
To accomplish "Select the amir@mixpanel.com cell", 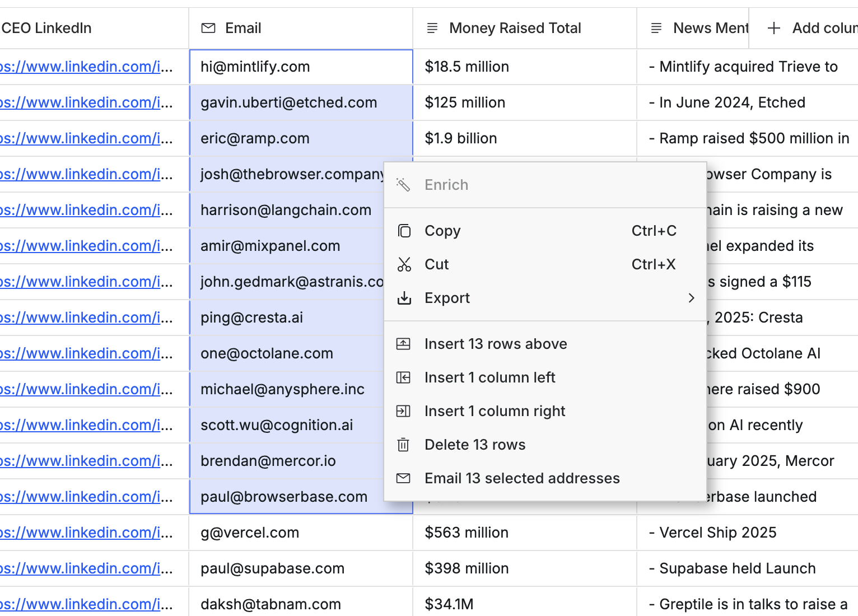I will (286, 246).
